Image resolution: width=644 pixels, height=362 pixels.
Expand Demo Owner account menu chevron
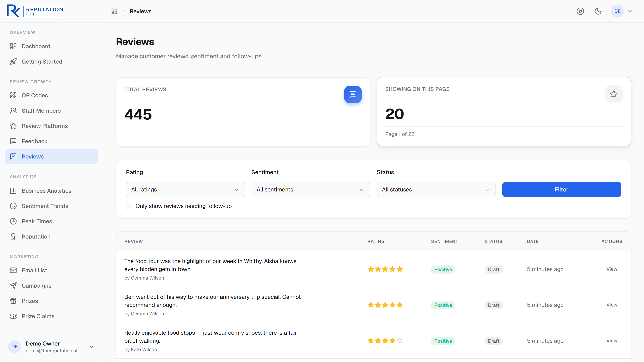pyautogui.click(x=91, y=347)
